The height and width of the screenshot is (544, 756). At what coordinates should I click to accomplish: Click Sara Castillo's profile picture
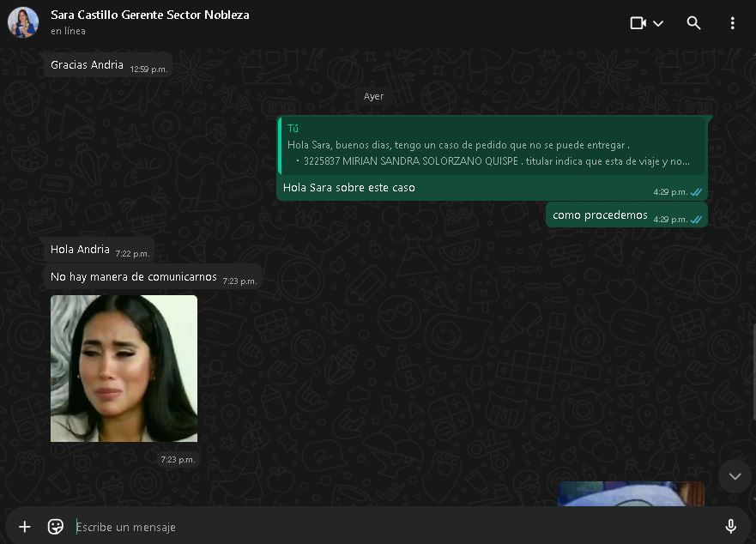[23, 22]
